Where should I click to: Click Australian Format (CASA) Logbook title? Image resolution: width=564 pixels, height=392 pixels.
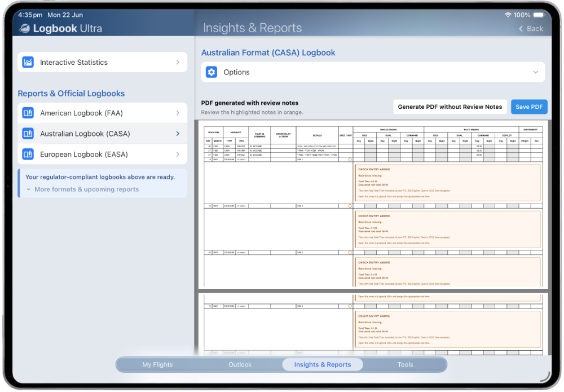(268, 53)
